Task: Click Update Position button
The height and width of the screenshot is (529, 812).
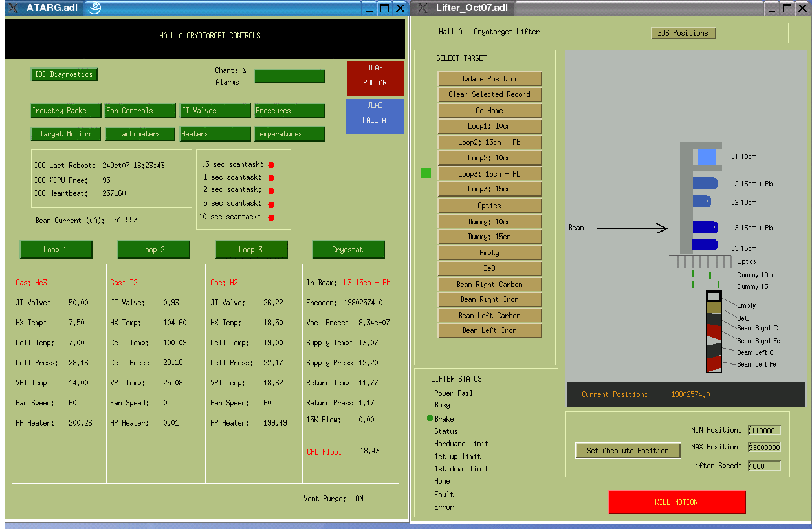Action: [x=490, y=79]
